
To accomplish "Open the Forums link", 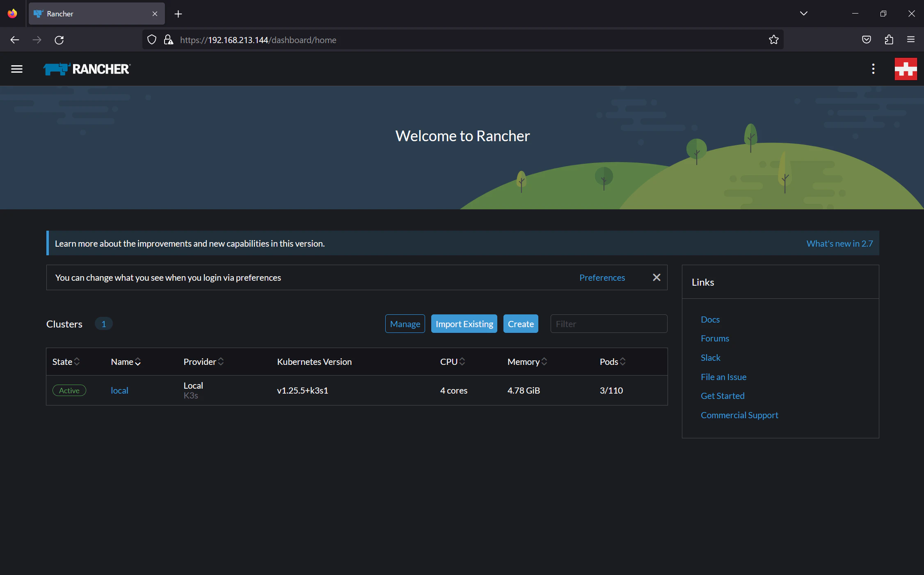I will 715,338.
